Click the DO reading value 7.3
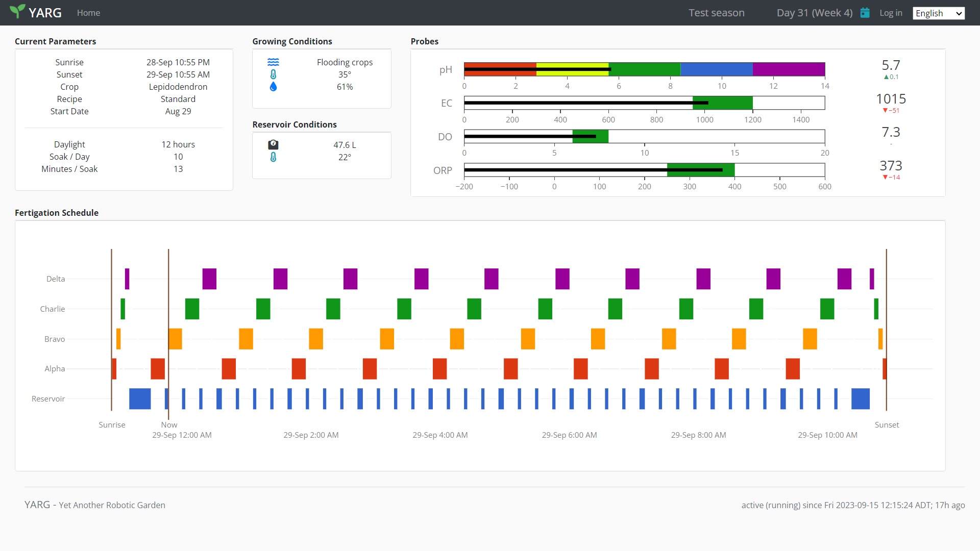The height and width of the screenshot is (551, 980). point(891,132)
